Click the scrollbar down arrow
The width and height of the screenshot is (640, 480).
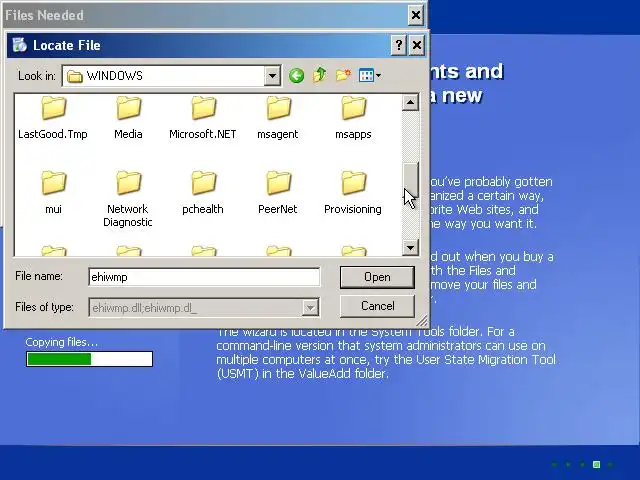coord(410,247)
